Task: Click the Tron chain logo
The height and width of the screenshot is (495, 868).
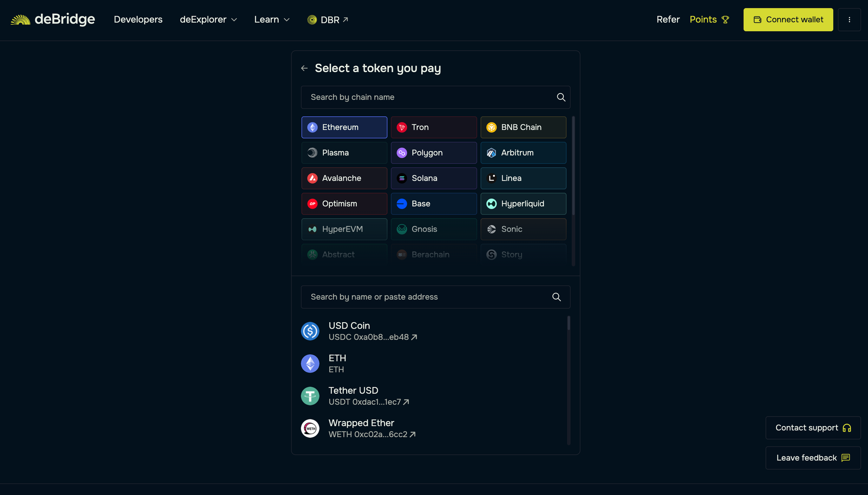Action: point(401,127)
